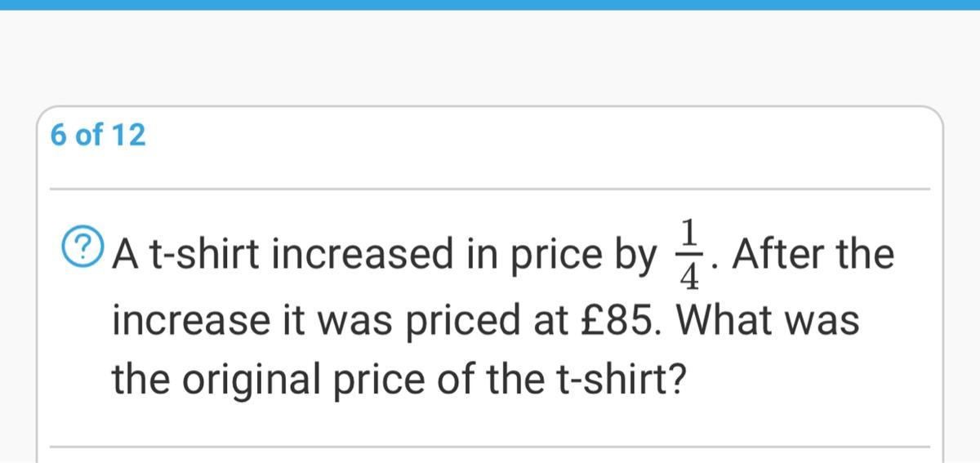Screen dimensions: 980x463
Task: Click the "6 of 12" question counter
Action: (x=98, y=135)
